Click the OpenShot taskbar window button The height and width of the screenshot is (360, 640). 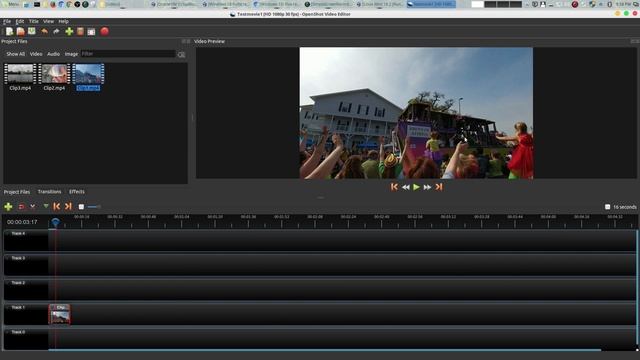pyautogui.click(x=431, y=4)
